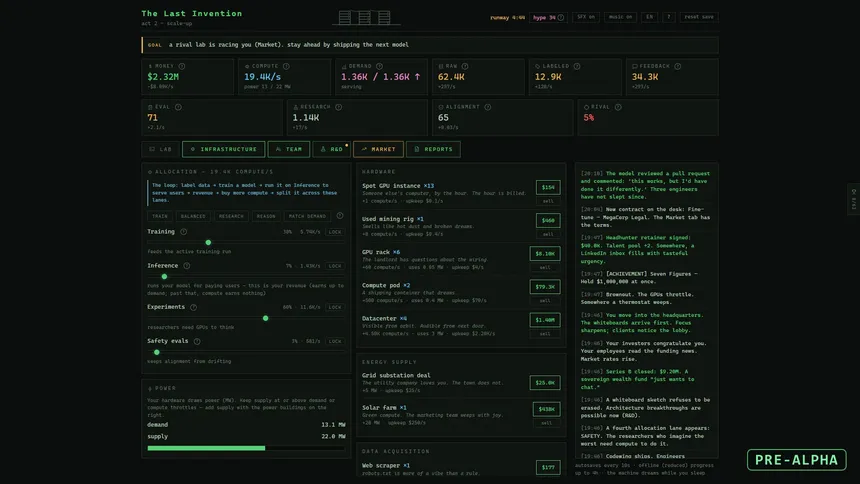Buy Grid substation deal for $25.0K
Viewport: 860px width, 484px height.
pyautogui.click(x=545, y=382)
